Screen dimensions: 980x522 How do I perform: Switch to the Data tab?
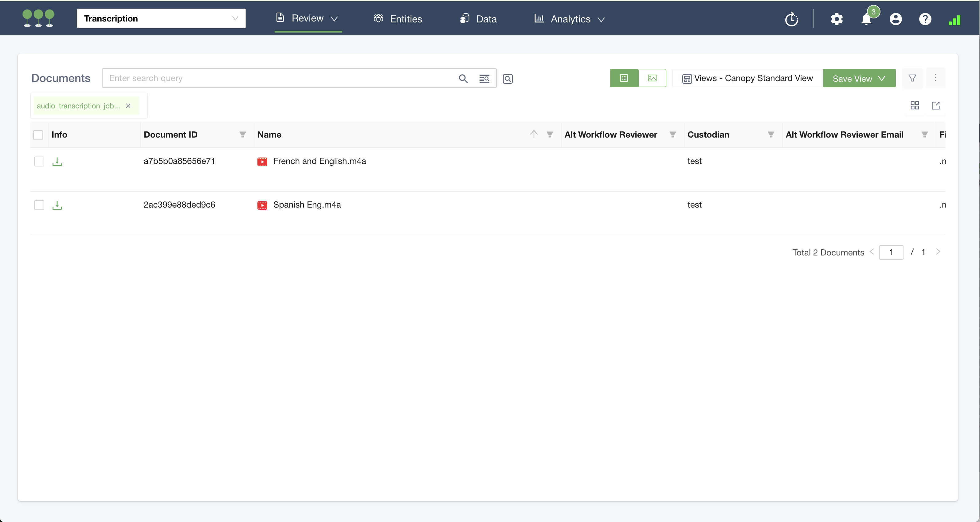click(478, 19)
